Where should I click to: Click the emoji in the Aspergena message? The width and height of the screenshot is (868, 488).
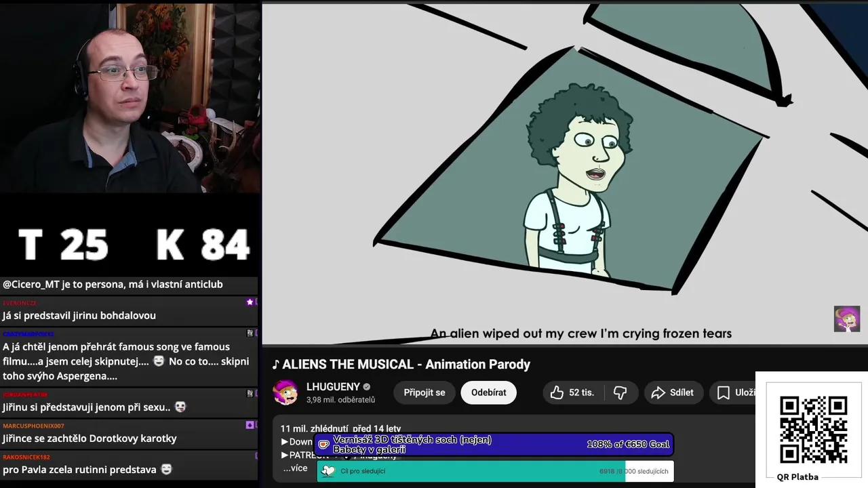[x=159, y=361]
